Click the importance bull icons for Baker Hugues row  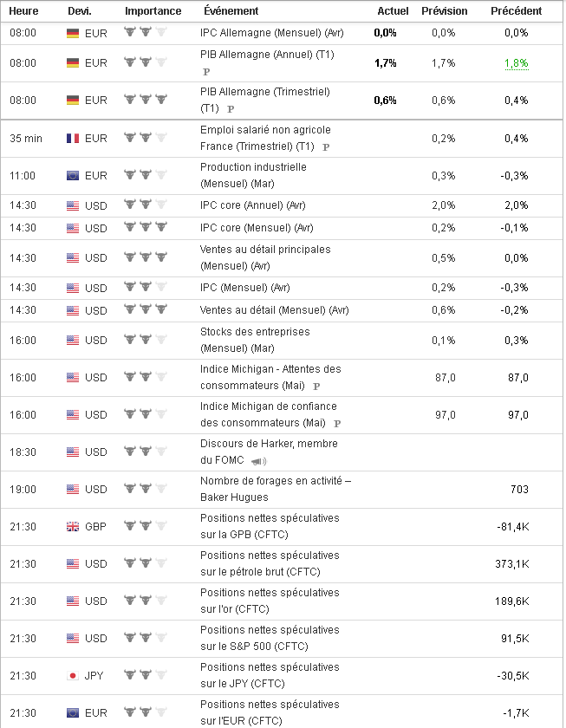click(145, 489)
